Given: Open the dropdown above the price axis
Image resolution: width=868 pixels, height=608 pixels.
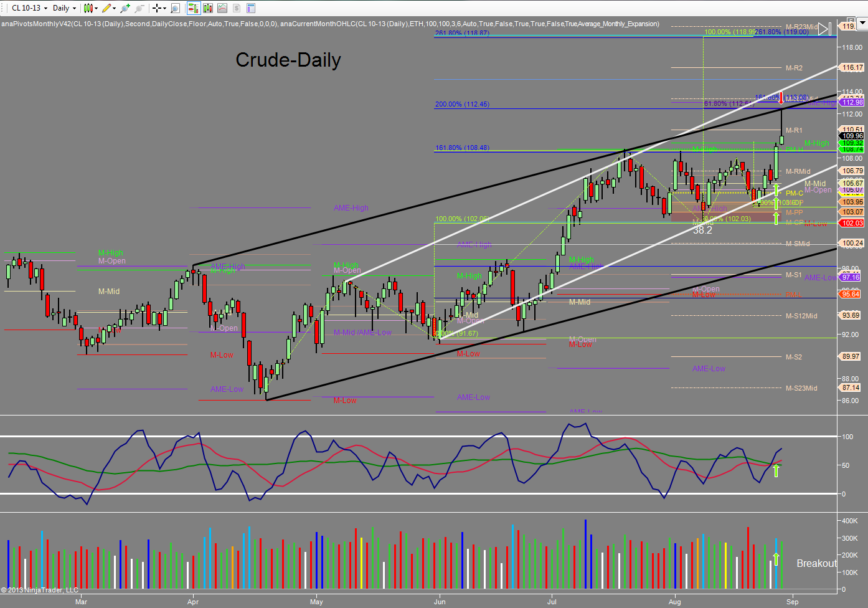Looking at the screenshot, I should pyautogui.click(x=862, y=24).
